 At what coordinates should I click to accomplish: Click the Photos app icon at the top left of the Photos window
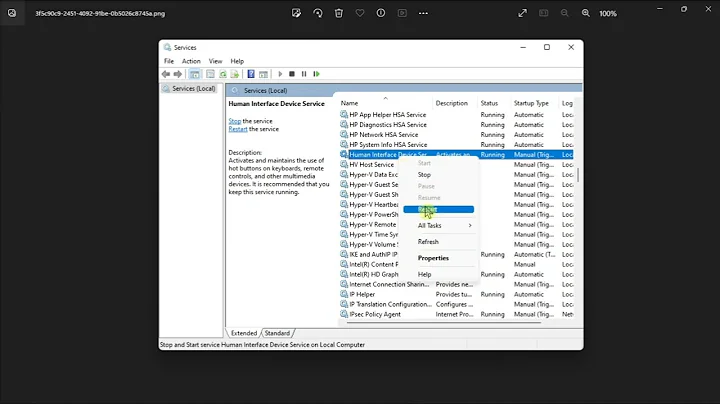click(x=12, y=13)
